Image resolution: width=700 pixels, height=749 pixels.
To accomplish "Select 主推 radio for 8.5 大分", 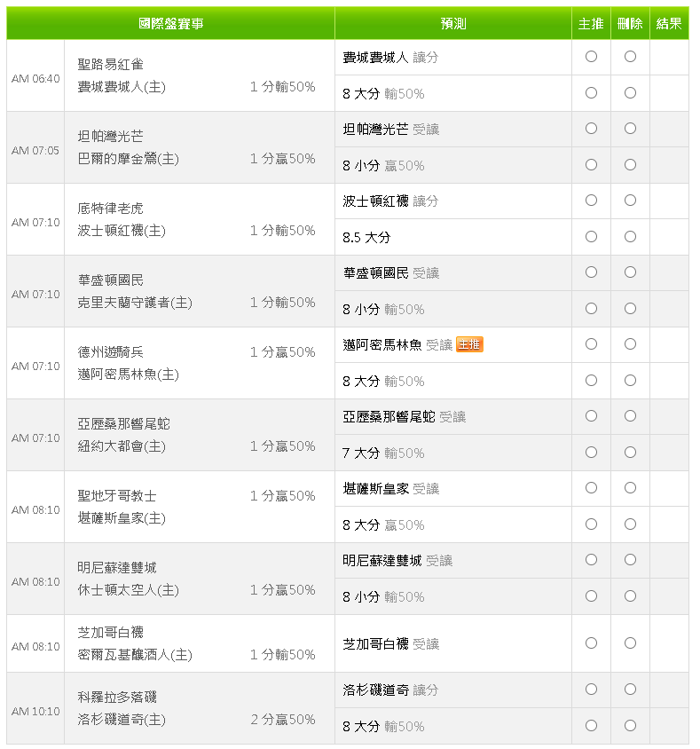I will tap(591, 237).
